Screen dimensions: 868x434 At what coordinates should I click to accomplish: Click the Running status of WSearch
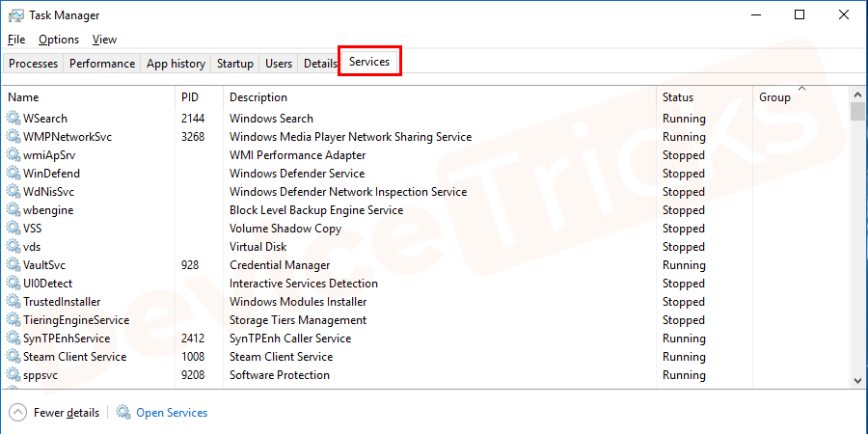click(684, 119)
